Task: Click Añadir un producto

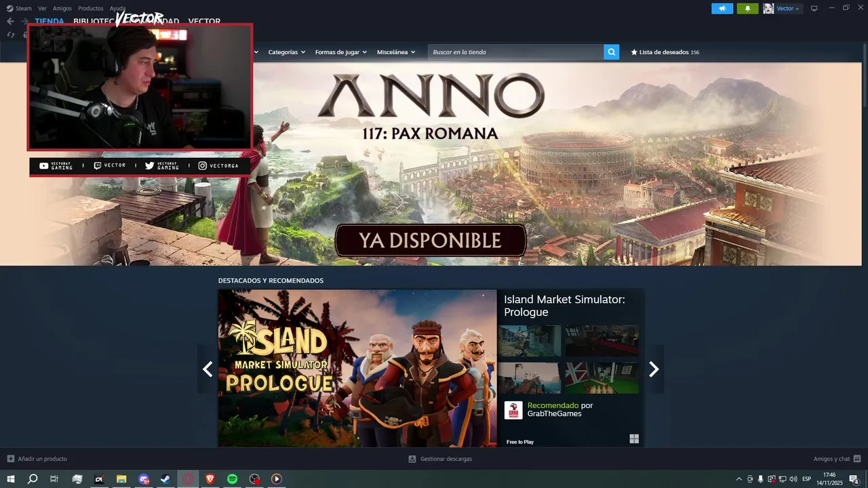Action: (37, 459)
